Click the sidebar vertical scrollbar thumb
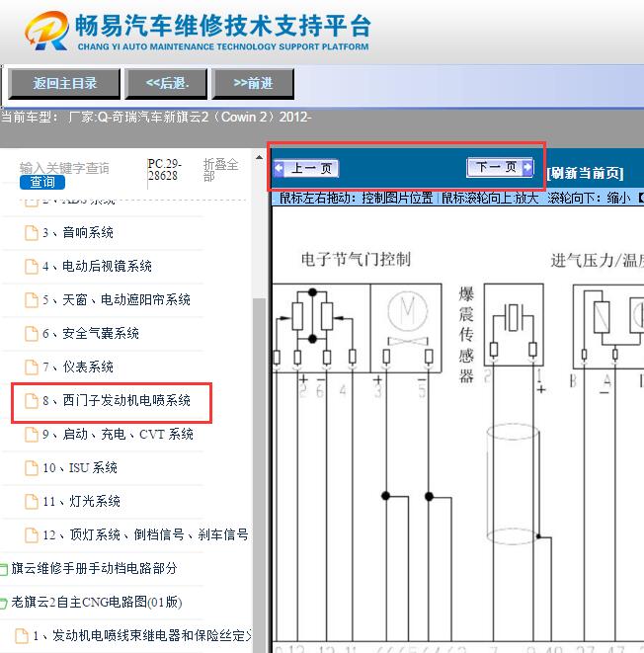This screenshot has width=644, height=653. [x=259, y=475]
